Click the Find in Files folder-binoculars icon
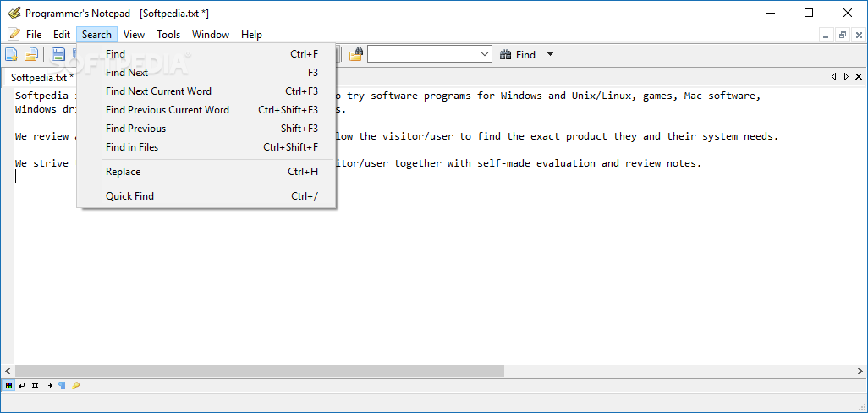The image size is (868, 413). click(x=356, y=54)
